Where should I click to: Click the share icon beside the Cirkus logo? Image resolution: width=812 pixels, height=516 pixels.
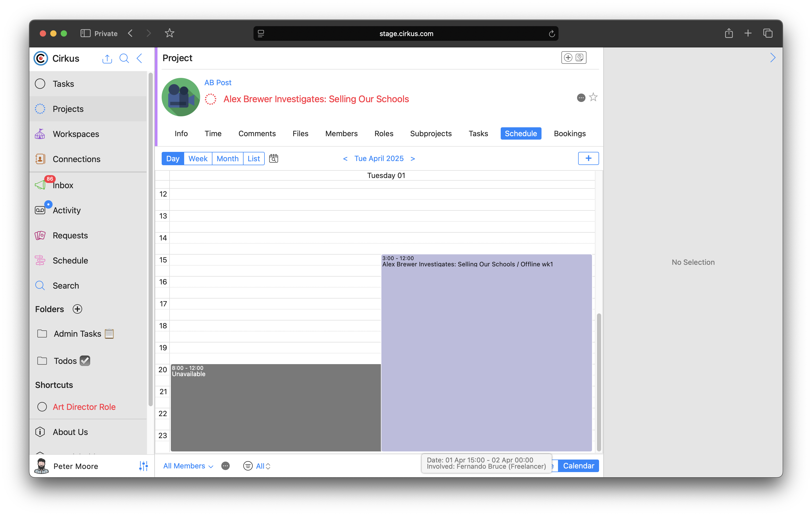pyautogui.click(x=107, y=59)
